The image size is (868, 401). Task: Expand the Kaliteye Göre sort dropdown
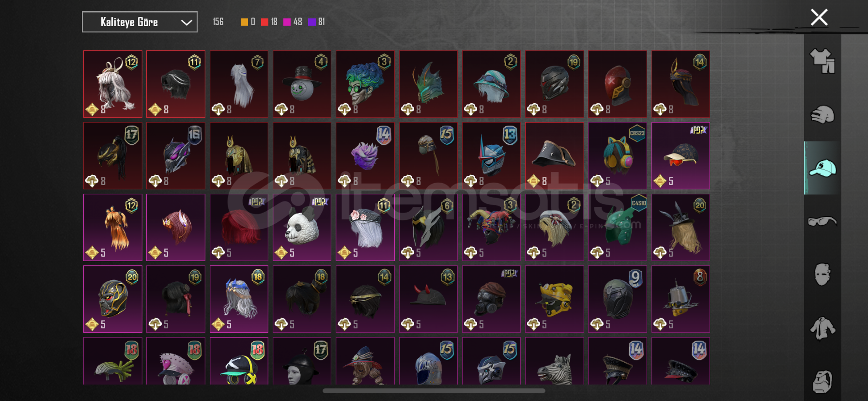(139, 22)
